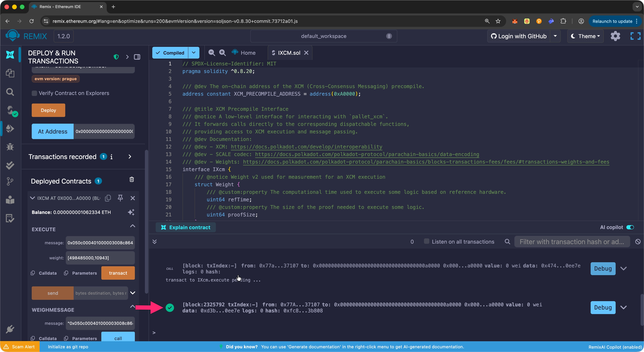
Task: Click the transaction hash filter field
Action: (572, 242)
